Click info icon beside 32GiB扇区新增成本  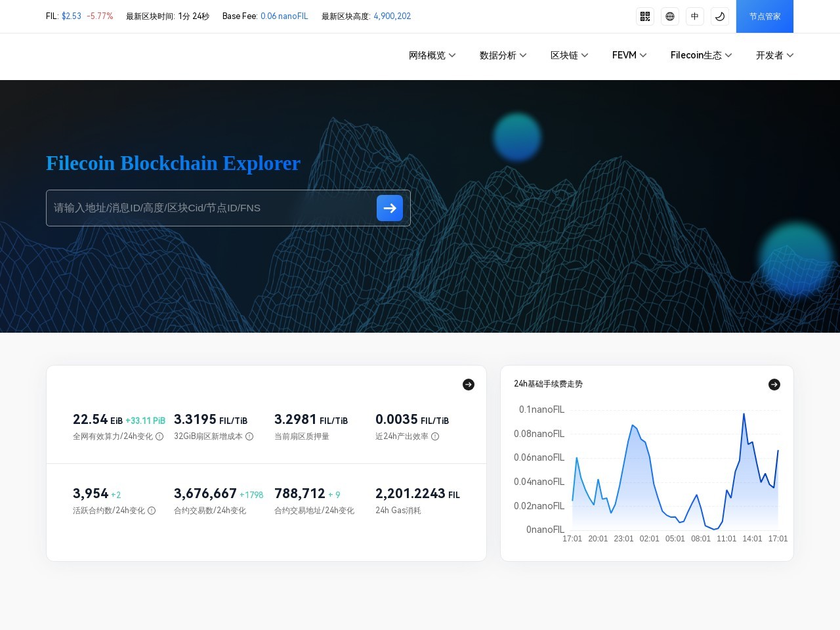[249, 436]
